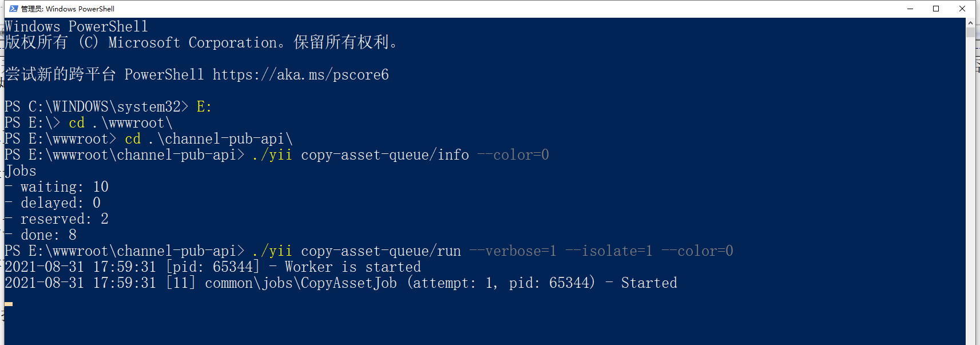This screenshot has height=345, width=980.
Task: Click the 'Jobs' heading in output
Action: 21,171
